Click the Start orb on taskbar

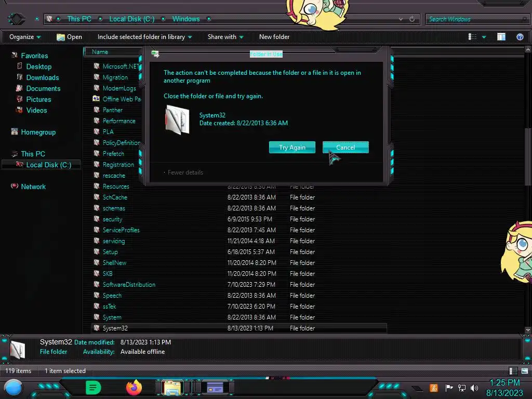[14, 388]
